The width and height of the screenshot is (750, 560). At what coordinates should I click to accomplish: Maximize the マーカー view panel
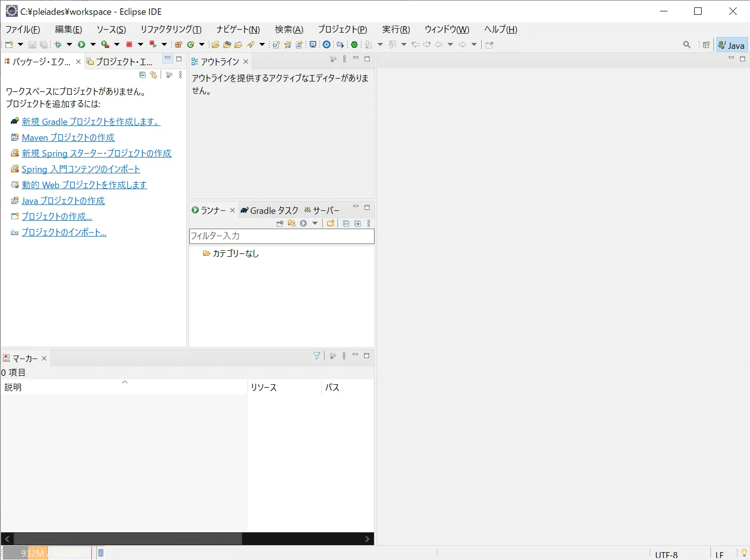pos(367,356)
